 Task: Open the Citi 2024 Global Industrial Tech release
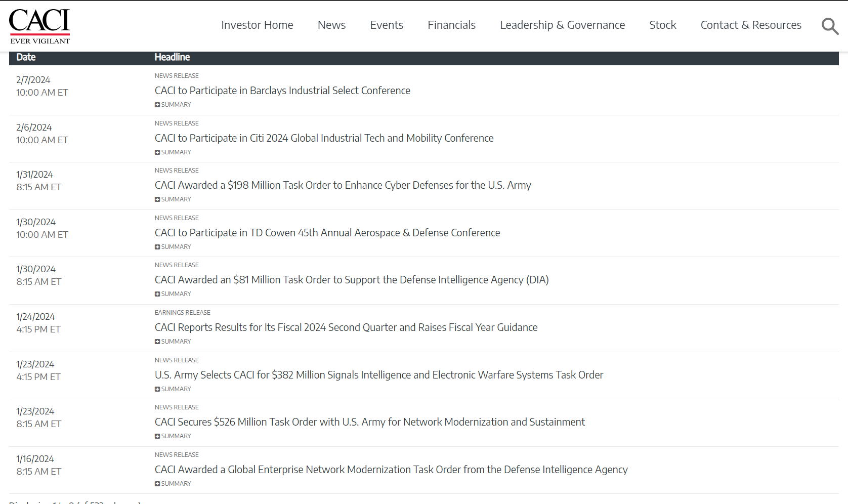(324, 138)
